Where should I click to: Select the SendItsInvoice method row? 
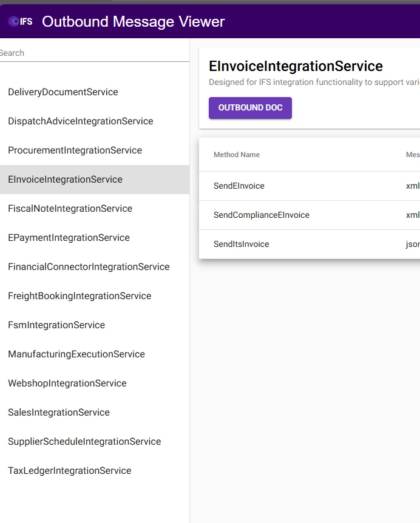pos(310,244)
